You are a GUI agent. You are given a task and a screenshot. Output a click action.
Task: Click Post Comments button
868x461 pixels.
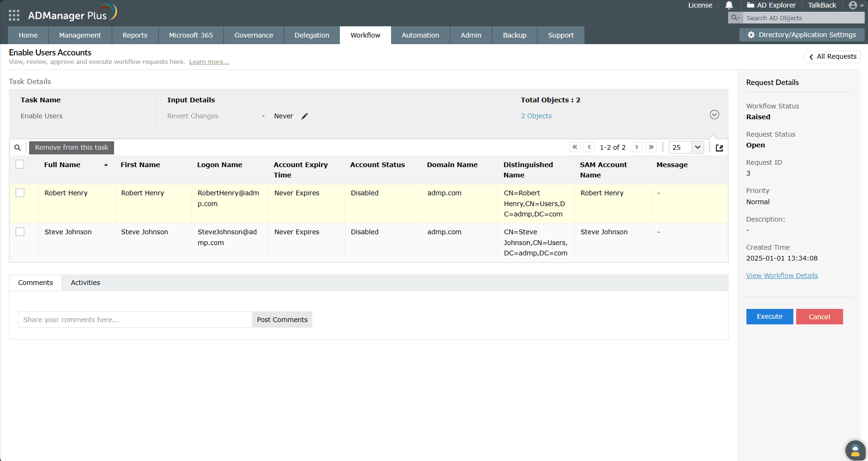click(x=282, y=320)
